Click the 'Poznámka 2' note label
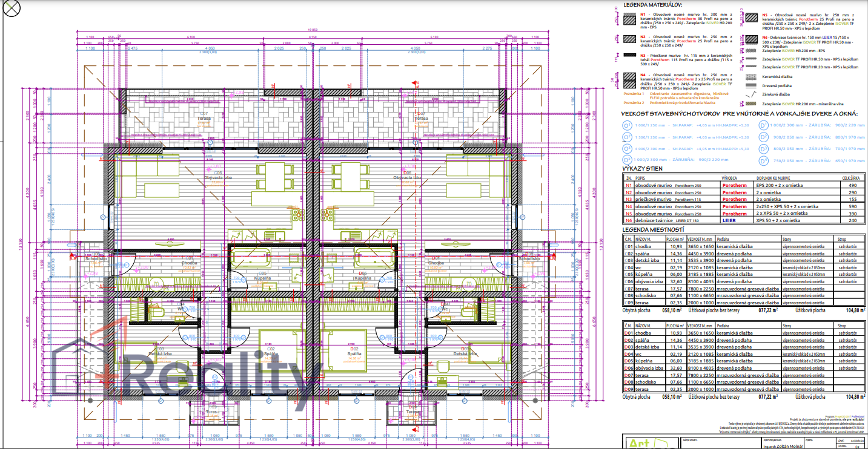The height and width of the screenshot is (449, 868). point(634,103)
